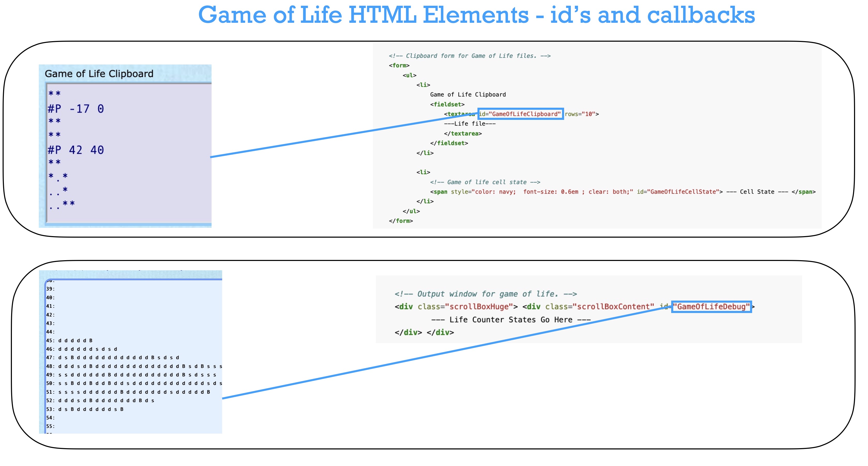868x466 pixels.
Task: Click debug output row starting "52:"
Action: pos(100,400)
